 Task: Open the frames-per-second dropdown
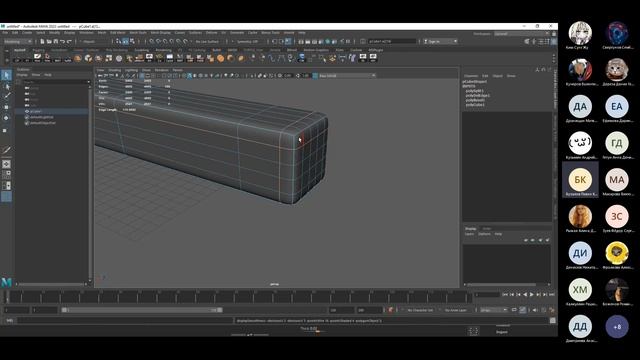pyautogui.click(x=493, y=310)
